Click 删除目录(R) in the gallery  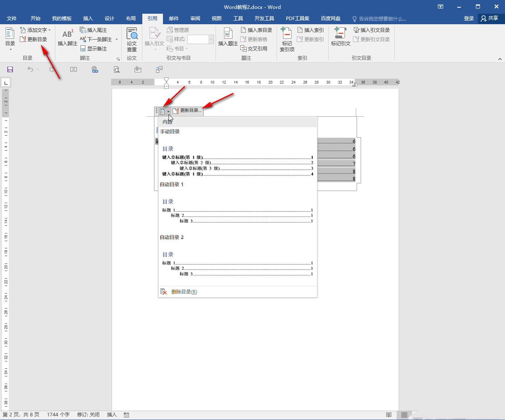pyautogui.click(x=238, y=292)
